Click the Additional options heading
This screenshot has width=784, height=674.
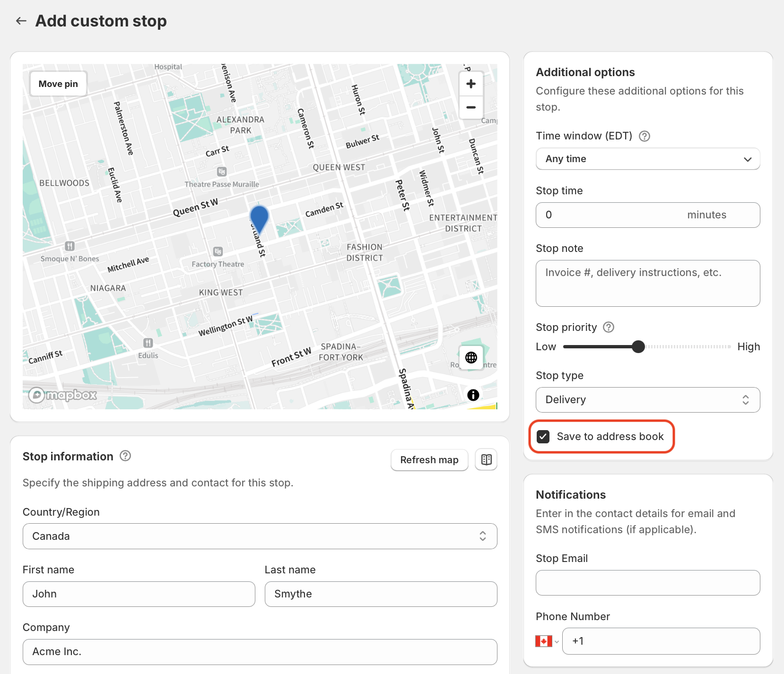(585, 72)
